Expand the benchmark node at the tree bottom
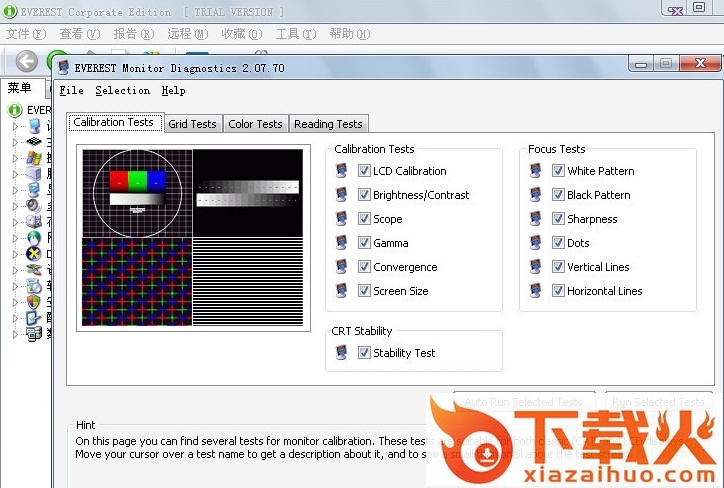Viewport: 724px width, 488px height. pos(15,334)
